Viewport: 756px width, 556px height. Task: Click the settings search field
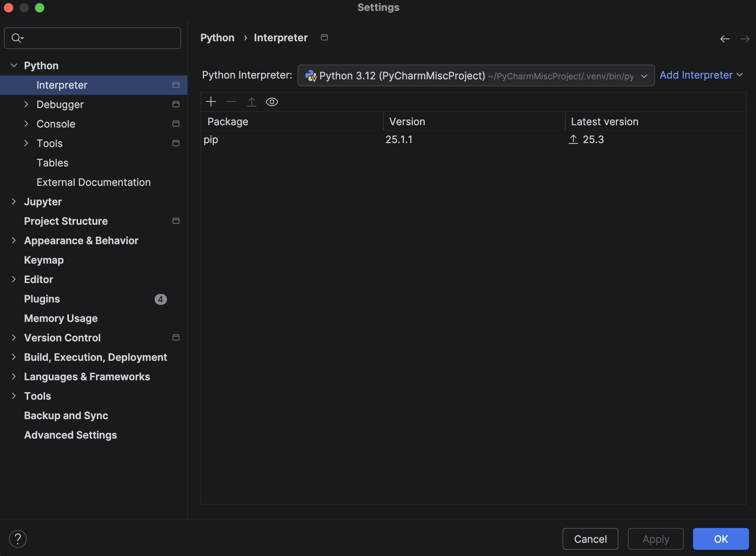(92, 38)
